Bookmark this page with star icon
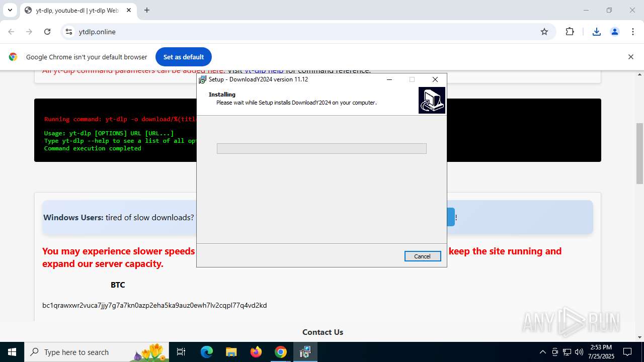Image resolution: width=644 pixels, height=362 pixels. click(544, 32)
